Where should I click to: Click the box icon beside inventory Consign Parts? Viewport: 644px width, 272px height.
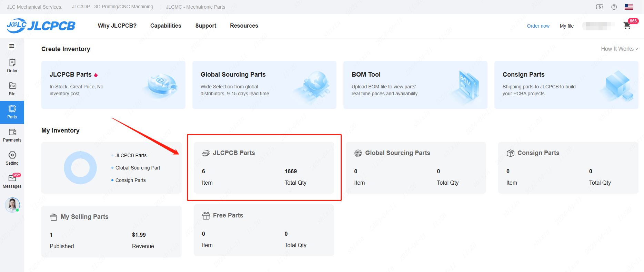pyautogui.click(x=511, y=153)
